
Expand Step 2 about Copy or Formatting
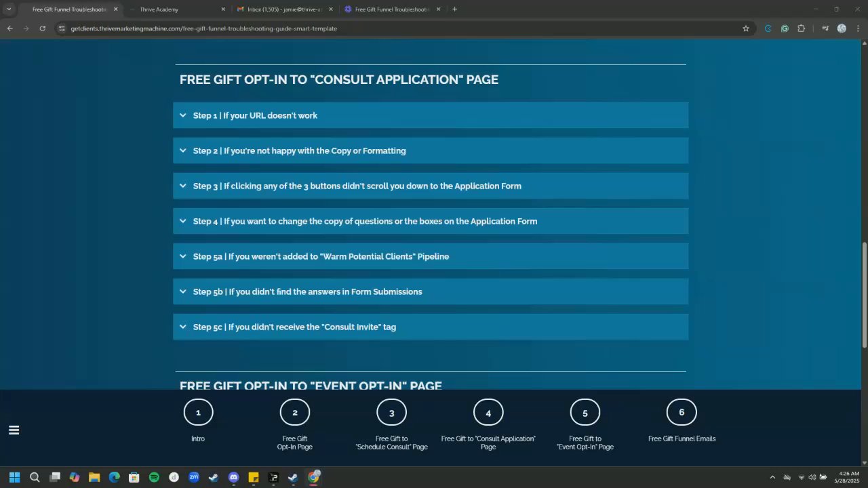(x=431, y=150)
